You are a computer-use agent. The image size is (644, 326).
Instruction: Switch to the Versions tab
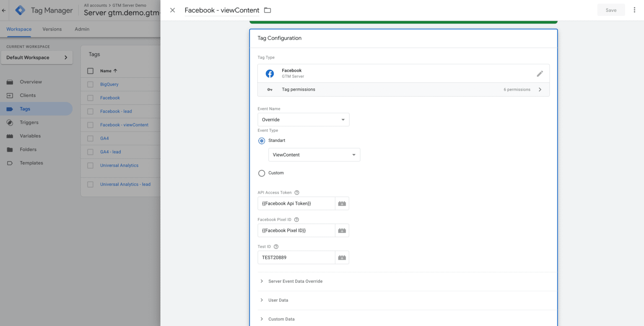click(x=52, y=29)
